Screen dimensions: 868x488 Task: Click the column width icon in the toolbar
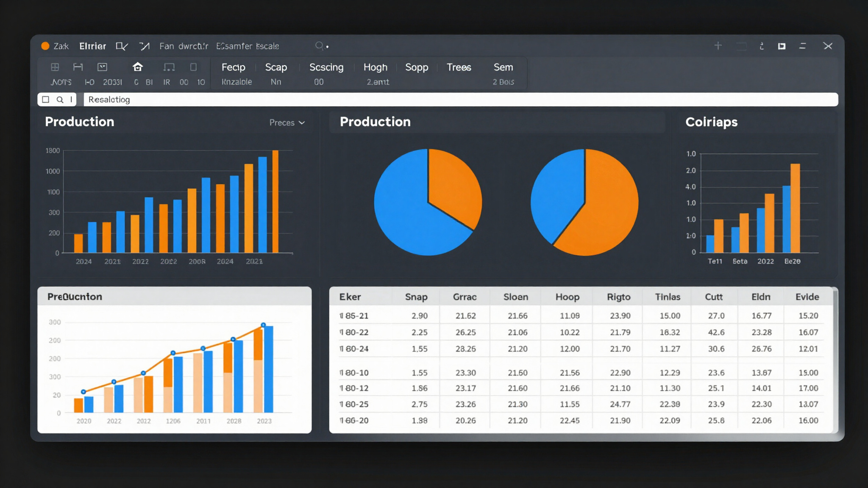pyautogui.click(x=78, y=67)
